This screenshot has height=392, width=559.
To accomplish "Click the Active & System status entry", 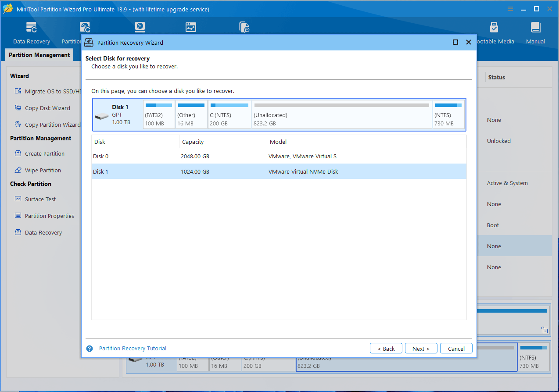I will point(507,183).
